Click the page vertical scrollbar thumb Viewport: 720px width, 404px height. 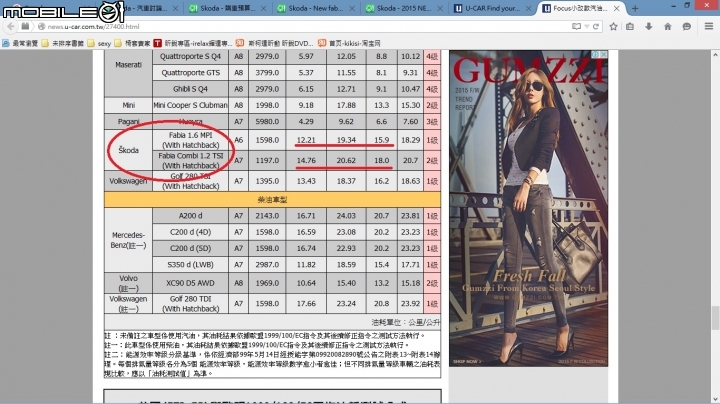click(715, 317)
